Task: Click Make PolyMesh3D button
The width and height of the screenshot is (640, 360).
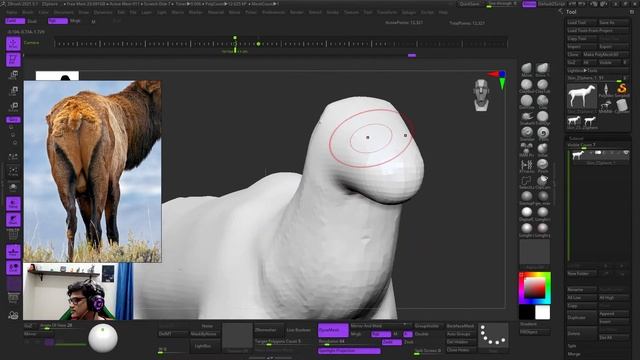Action: click(605, 55)
